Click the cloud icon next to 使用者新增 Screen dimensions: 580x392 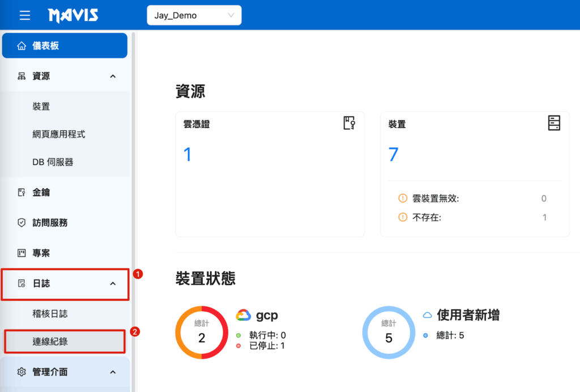point(428,315)
